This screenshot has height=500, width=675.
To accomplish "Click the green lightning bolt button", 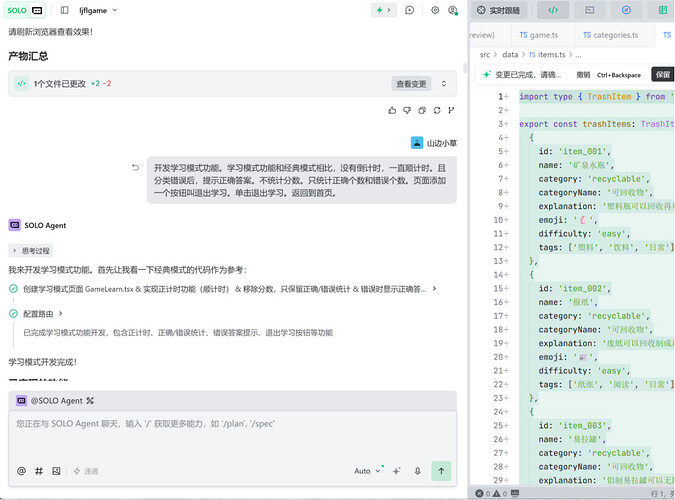I will pos(383,10).
